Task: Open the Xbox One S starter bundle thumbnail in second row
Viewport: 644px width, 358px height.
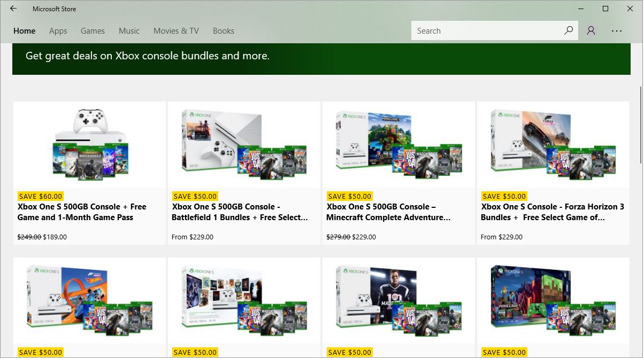Action: point(244,300)
